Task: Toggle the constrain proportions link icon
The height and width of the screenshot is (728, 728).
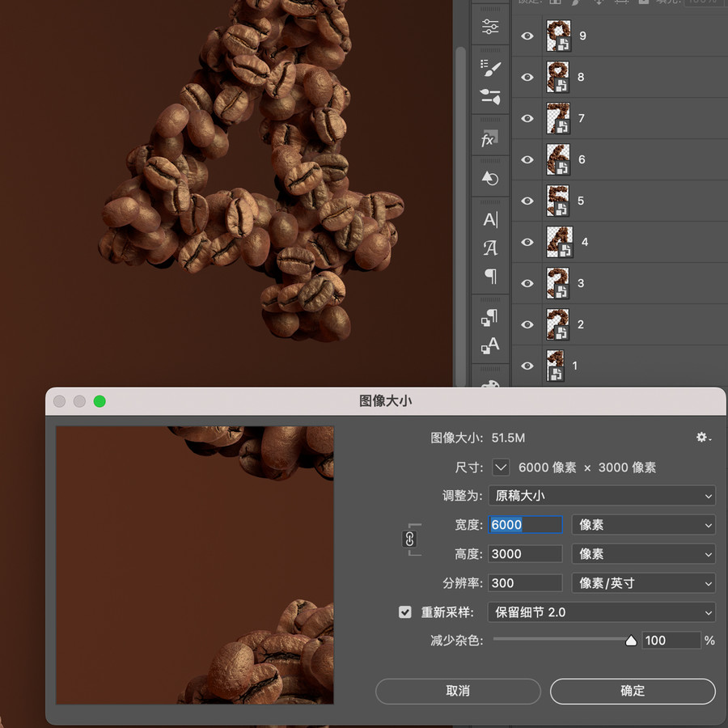Action: point(409,539)
